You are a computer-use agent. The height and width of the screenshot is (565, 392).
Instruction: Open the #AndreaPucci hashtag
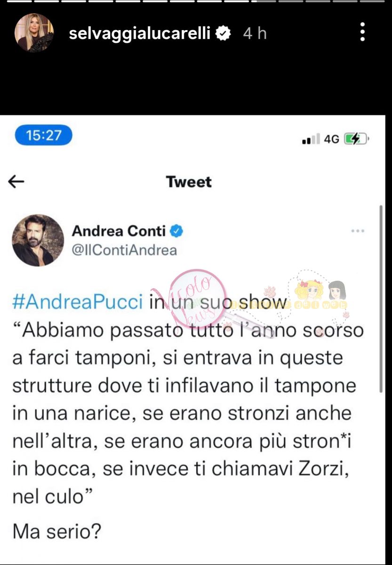click(77, 303)
